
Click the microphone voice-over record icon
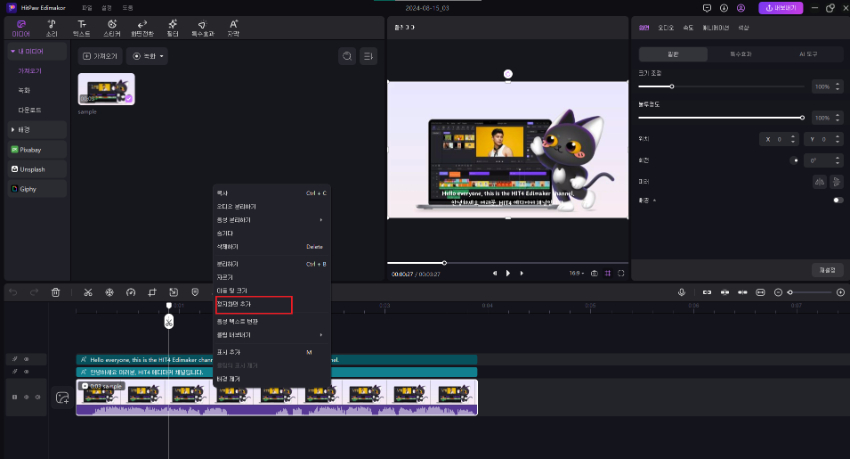681,292
